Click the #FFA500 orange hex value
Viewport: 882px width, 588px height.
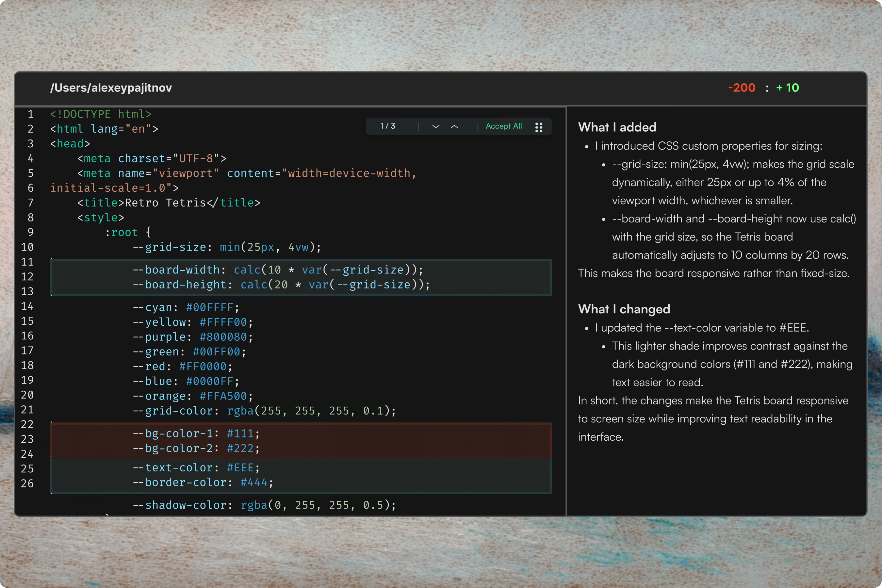coord(224,396)
